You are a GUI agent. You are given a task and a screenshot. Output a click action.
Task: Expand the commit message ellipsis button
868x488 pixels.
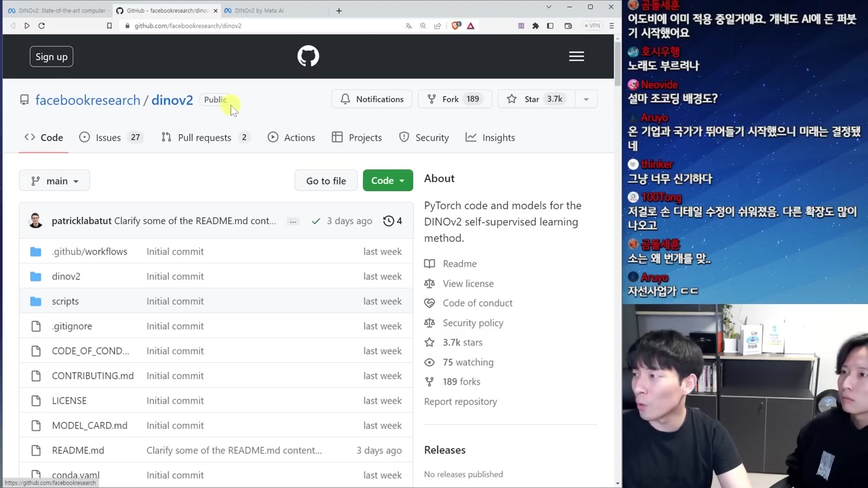[x=293, y=221]
